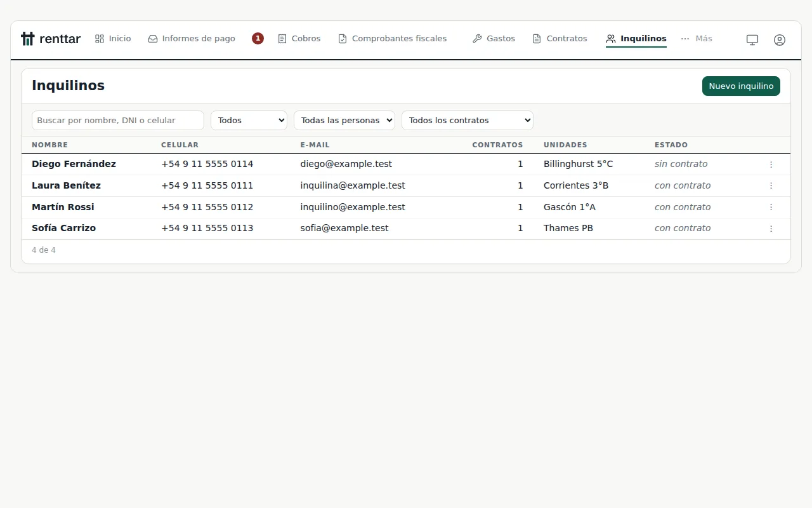Navigate to the Gastos tab
This screenshot has height=508, width=812.
pyautogui.click(x=494, y=39)
